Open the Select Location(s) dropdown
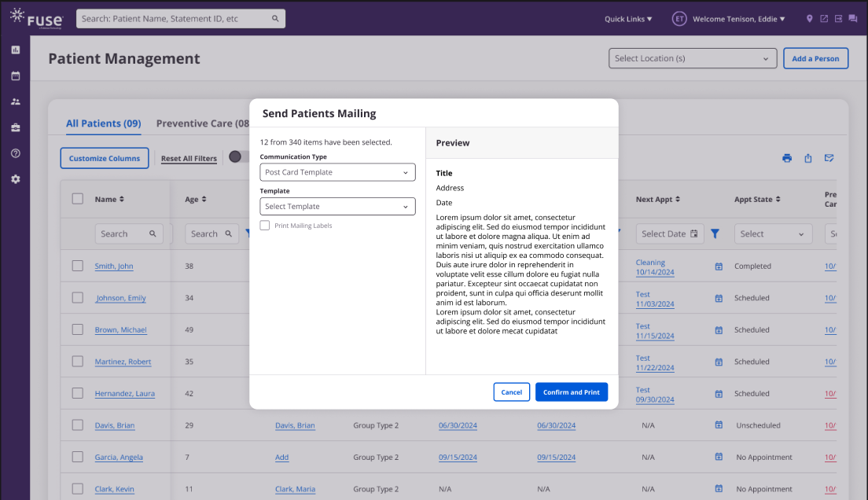 coord(692,58)
